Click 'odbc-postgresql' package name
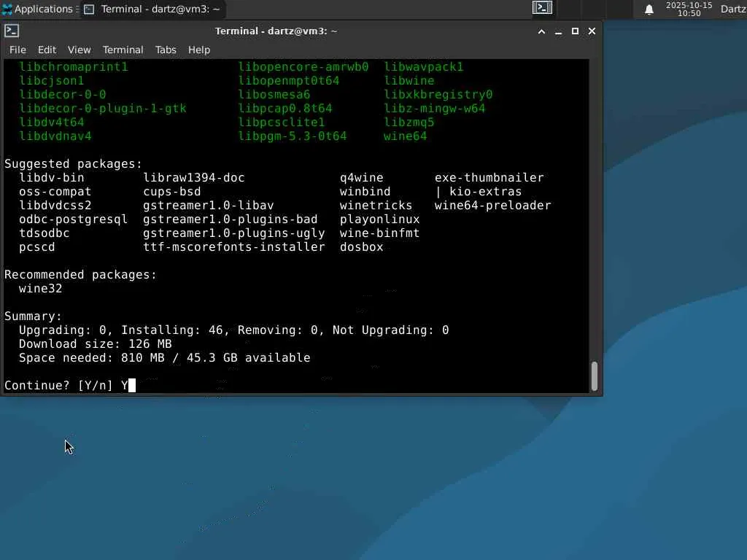 click(x=74, y=219)
